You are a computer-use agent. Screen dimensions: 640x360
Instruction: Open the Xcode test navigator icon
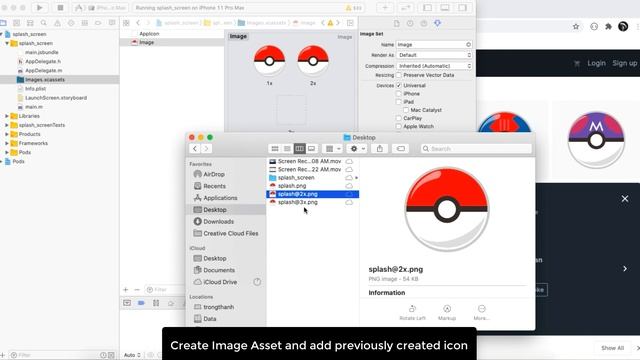tap(71, 23)
